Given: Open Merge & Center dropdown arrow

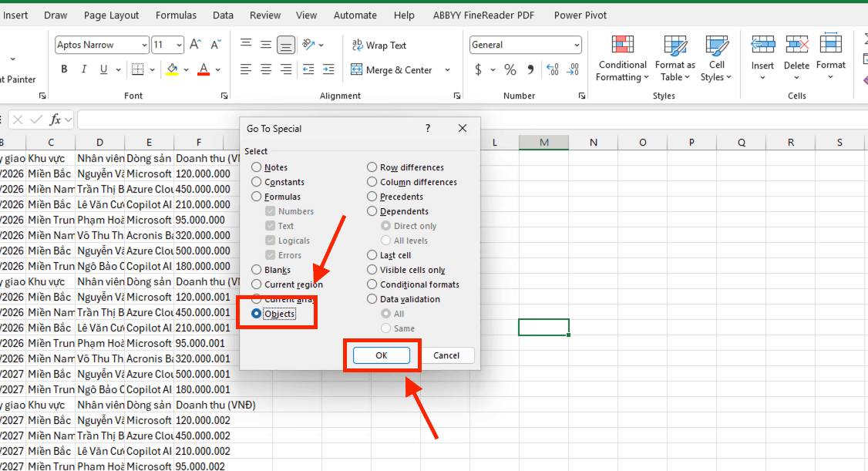Looking at the screenshot, I should pyautogui.click(x=447, y=70).
